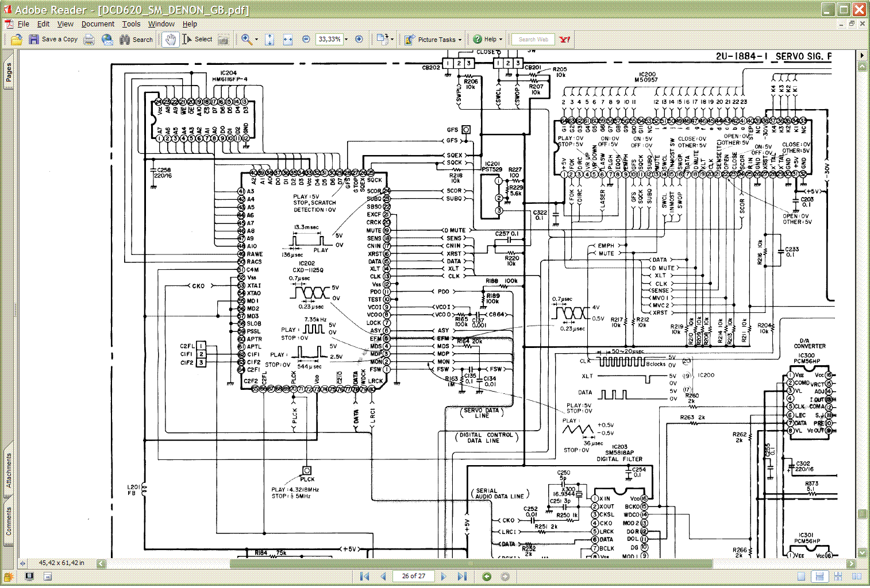Switch to Single Page layout
This screenshot has height=588, width=870.
(801, 577)
